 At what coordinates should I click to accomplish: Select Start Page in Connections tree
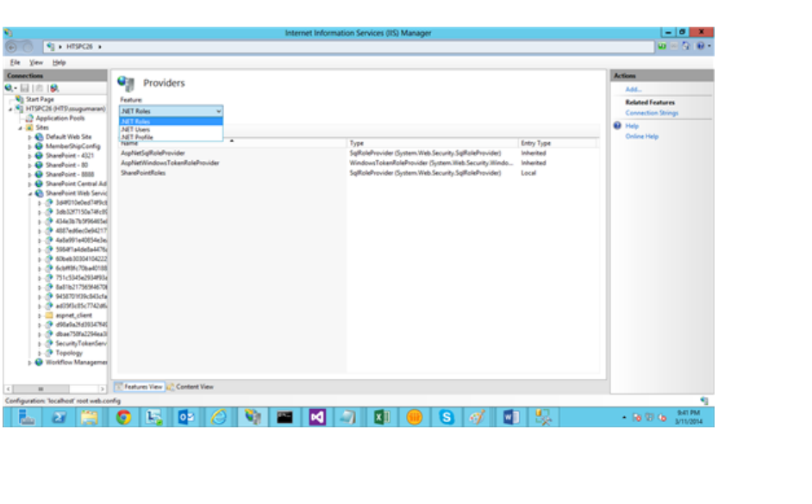40,99
